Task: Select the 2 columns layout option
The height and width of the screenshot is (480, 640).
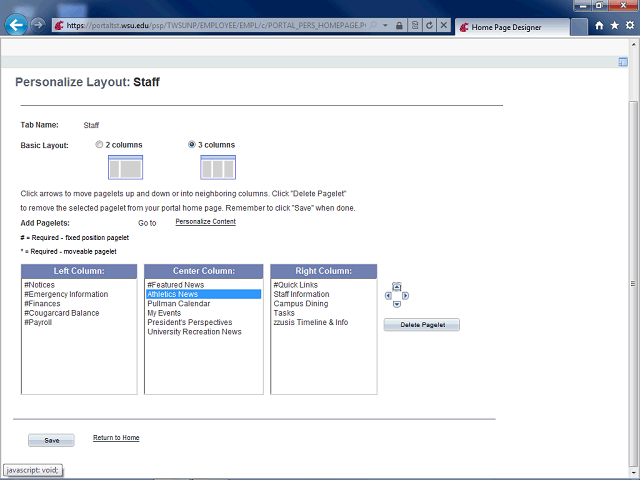Action: tap(99, 145)
